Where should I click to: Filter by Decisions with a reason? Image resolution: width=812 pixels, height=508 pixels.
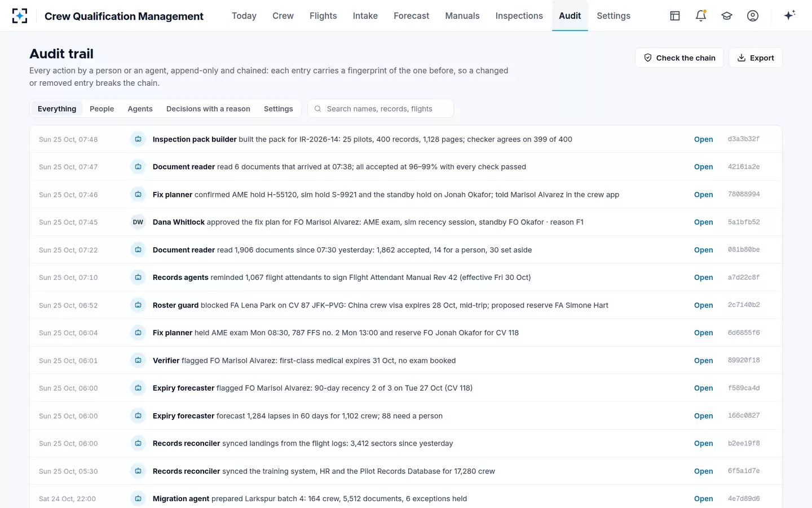coord(208,108)
